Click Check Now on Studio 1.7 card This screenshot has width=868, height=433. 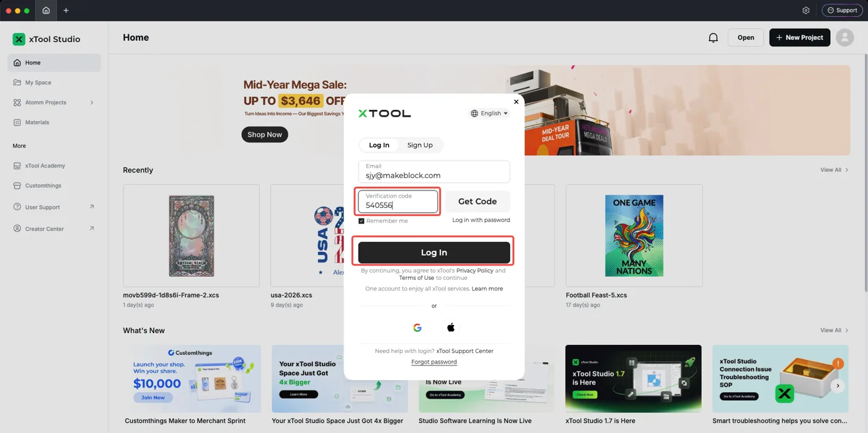tap(585, 395)
